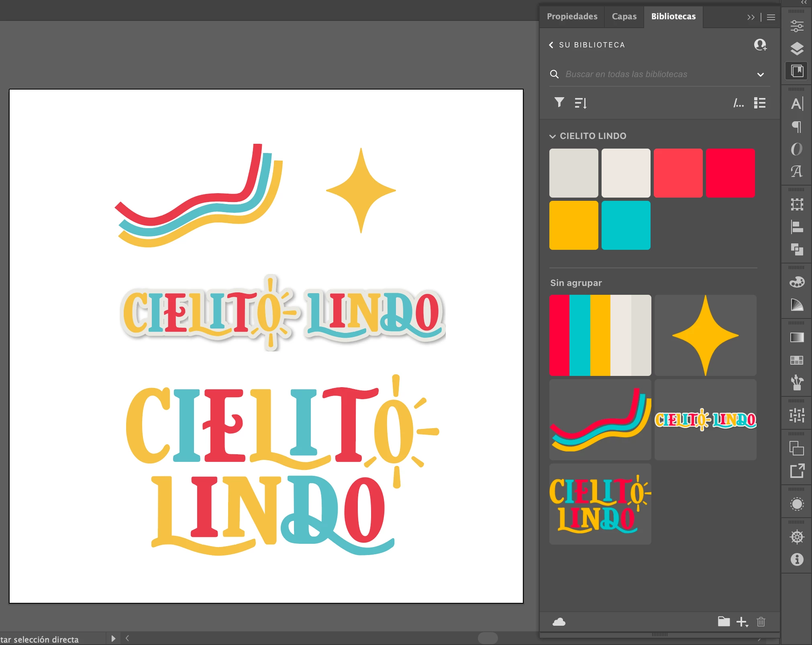Open the Layers panel icon in dock
Image resolution: width=812 pixels, height=645 pixels.
[x=797, y=49]
